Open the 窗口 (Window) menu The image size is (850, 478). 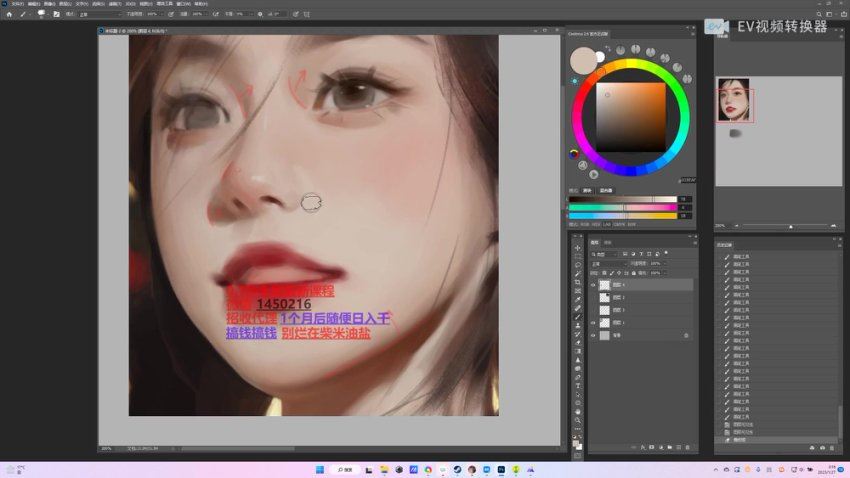(x=183, y=4)
